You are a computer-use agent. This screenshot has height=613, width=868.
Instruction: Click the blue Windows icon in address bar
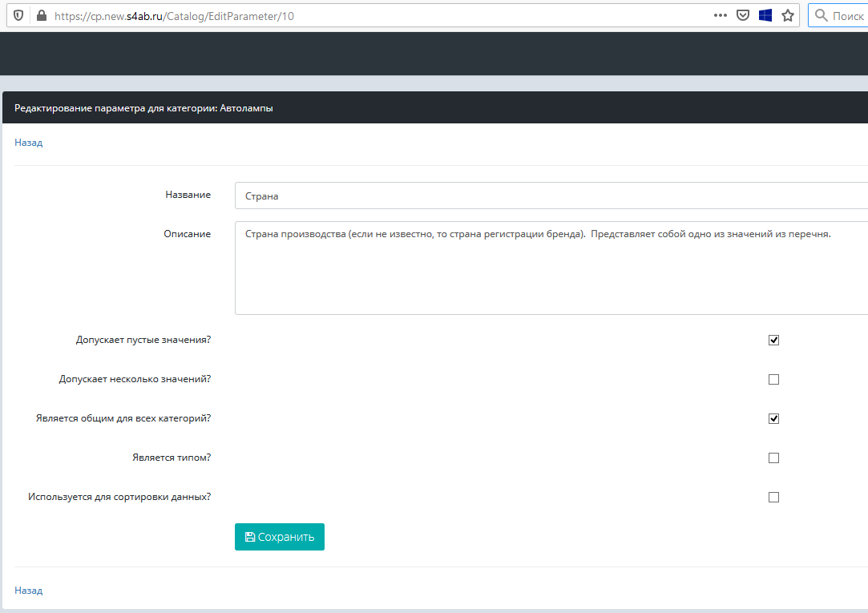point(765,15)
